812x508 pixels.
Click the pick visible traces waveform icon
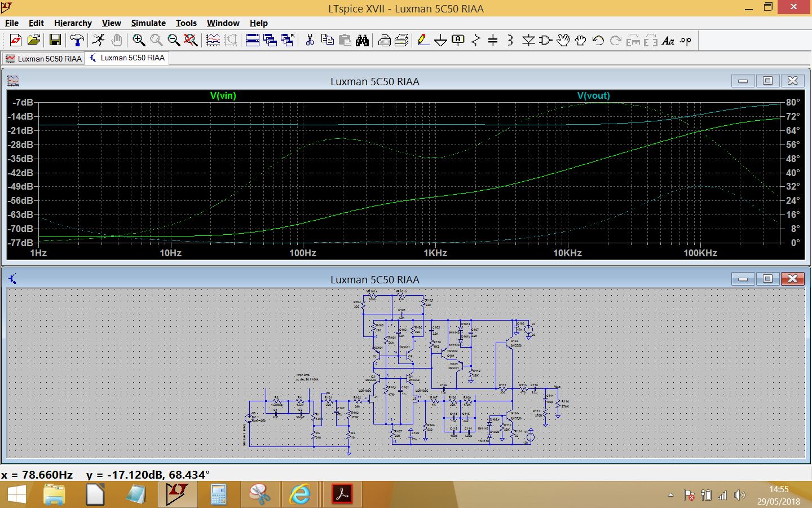(x=213, y=40)
